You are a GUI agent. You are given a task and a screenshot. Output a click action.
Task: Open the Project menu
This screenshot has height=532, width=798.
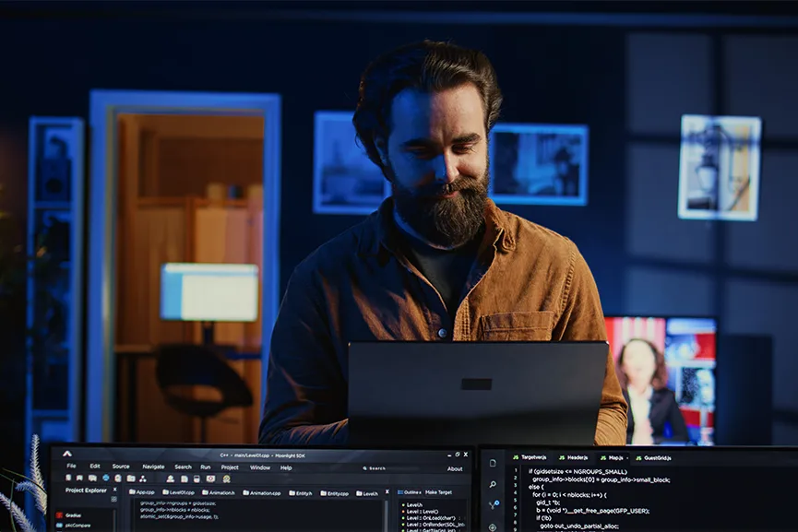point(230,467)
